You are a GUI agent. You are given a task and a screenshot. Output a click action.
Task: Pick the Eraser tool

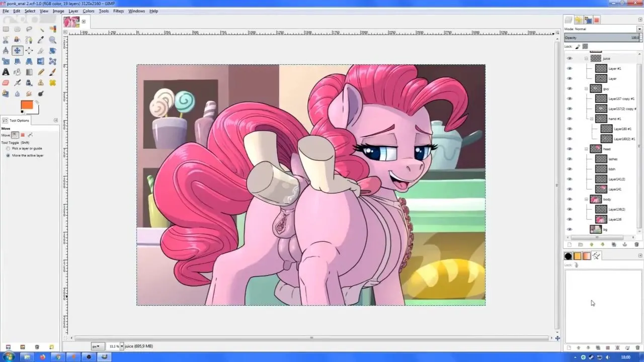click(6, 83)
